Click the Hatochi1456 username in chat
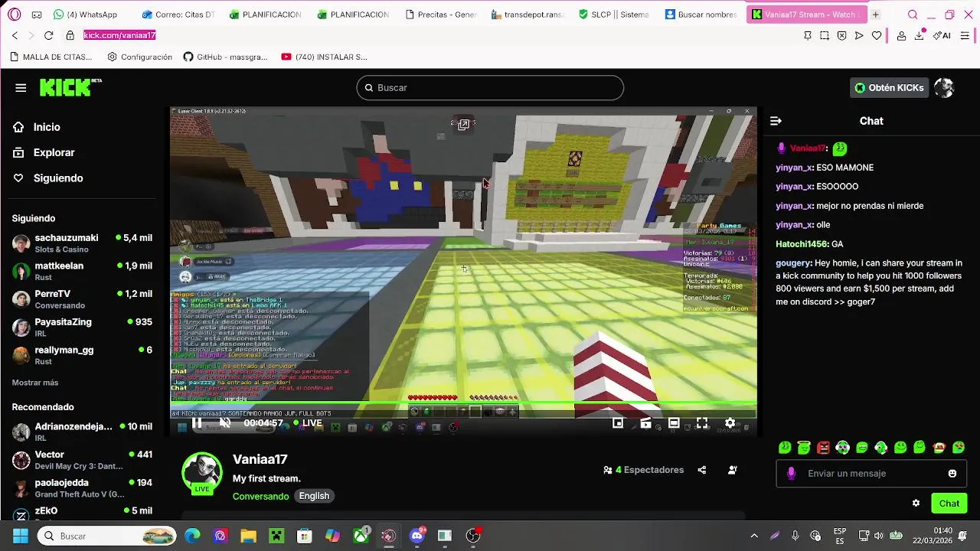 click(802, 244)
